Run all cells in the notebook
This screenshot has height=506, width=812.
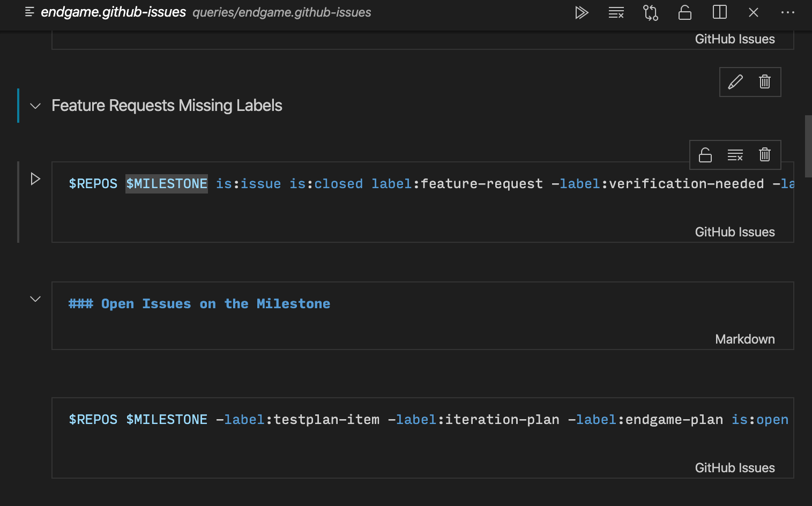(582, 12)
